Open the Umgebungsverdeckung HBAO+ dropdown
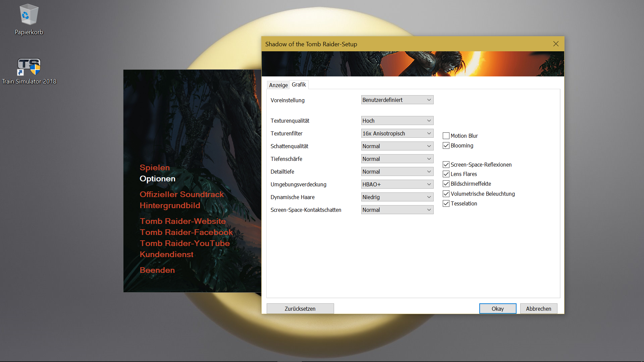The image size is (644, 362). (397, 184)
